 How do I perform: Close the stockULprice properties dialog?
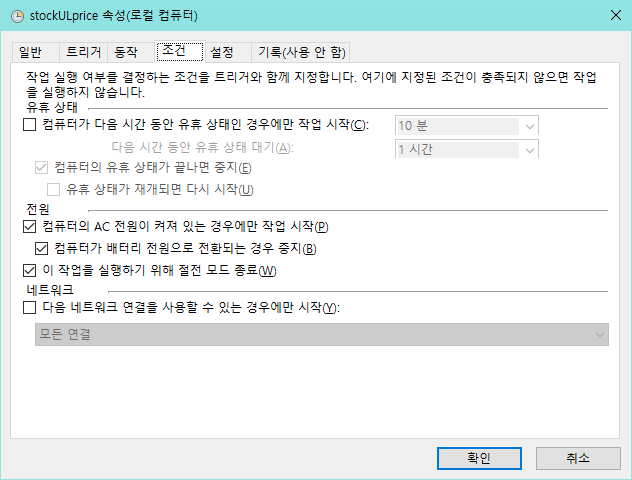pyautogui.click(x=615, y=15)
